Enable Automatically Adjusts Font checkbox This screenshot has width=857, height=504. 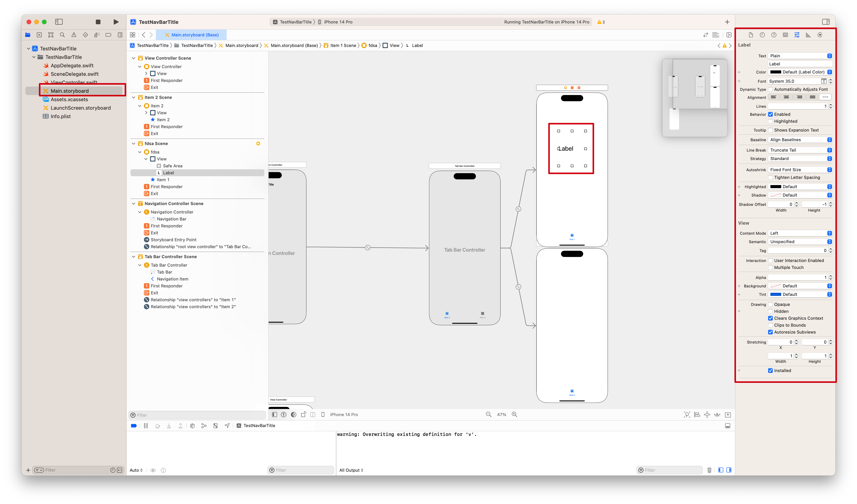click(x=770, y=89)
